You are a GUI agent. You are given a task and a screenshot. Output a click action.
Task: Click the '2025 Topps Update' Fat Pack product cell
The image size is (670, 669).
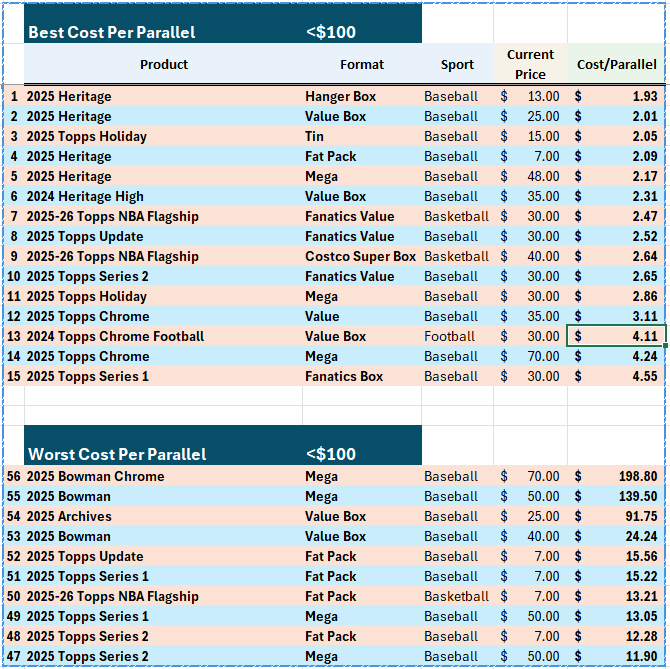pos(163,557)
